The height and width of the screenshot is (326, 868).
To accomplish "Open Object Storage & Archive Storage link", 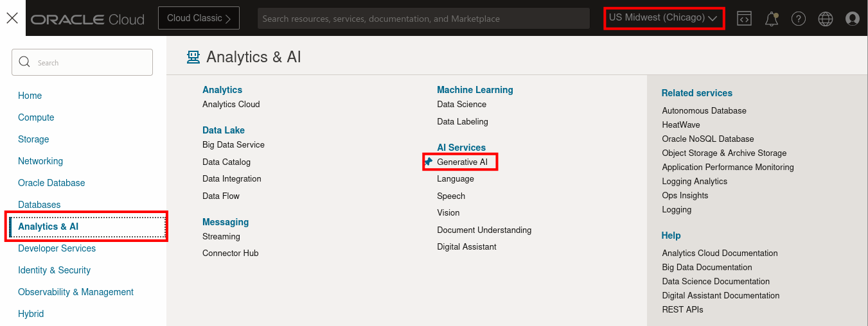I will click(724, 153).
